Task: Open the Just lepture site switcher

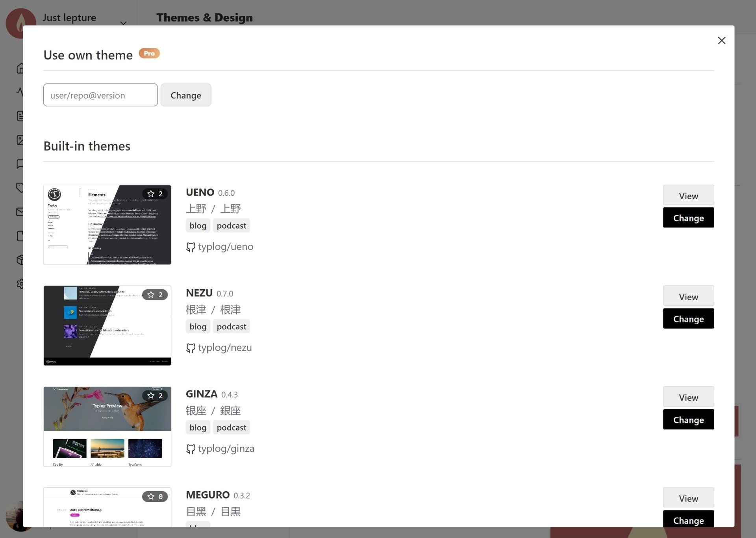Action: point(69,17)
